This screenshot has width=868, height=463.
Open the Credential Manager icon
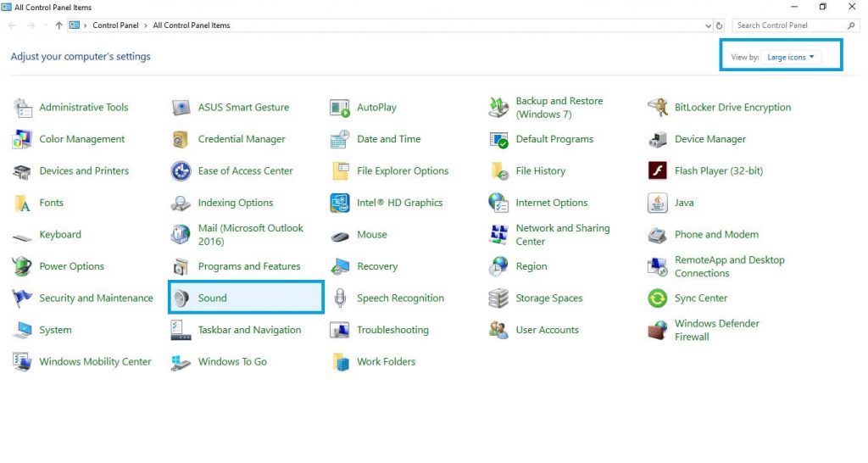[x=181, y=140]
